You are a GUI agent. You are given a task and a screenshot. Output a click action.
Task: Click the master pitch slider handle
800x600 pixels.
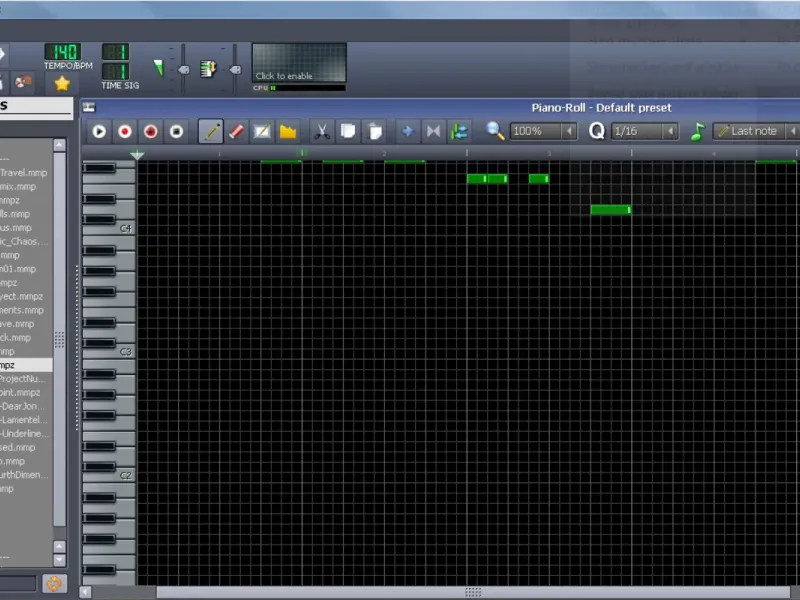[235, 69]
